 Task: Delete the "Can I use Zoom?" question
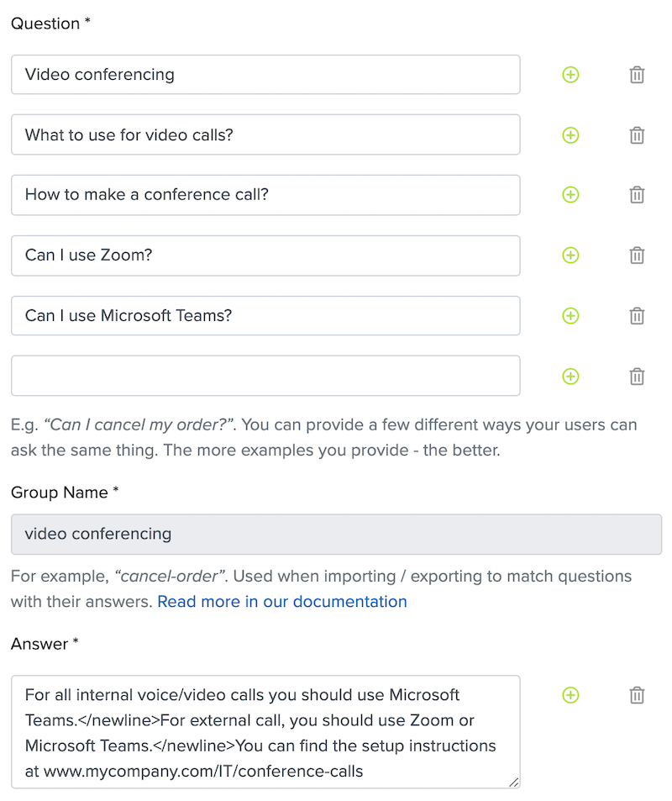pyautogui.click(x=637, y=256)
